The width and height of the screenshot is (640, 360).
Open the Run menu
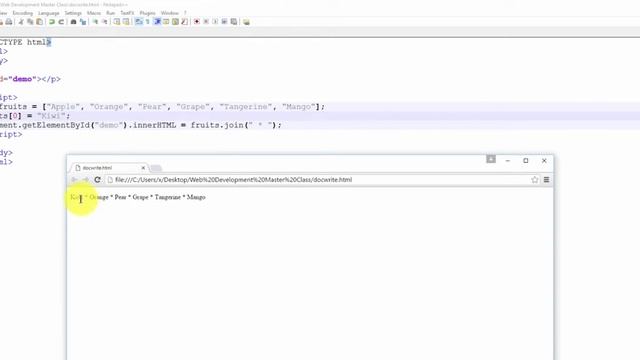pos(111,13)
